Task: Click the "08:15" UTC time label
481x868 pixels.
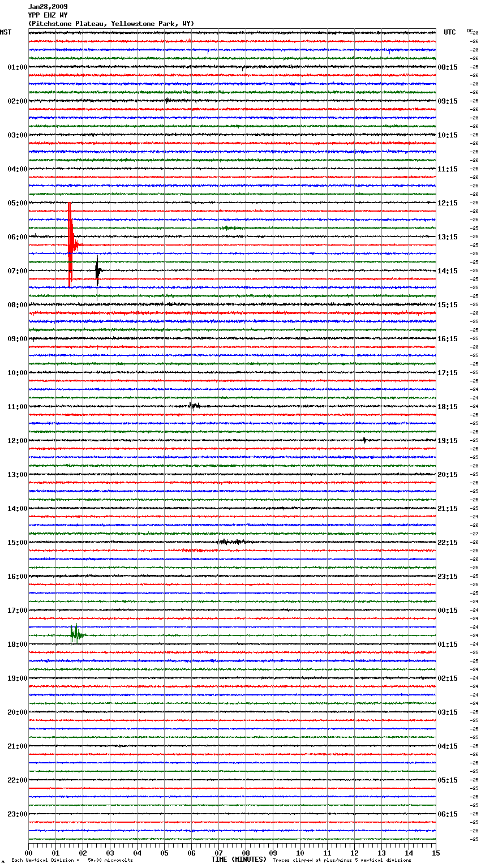Action: click(448, 67)
